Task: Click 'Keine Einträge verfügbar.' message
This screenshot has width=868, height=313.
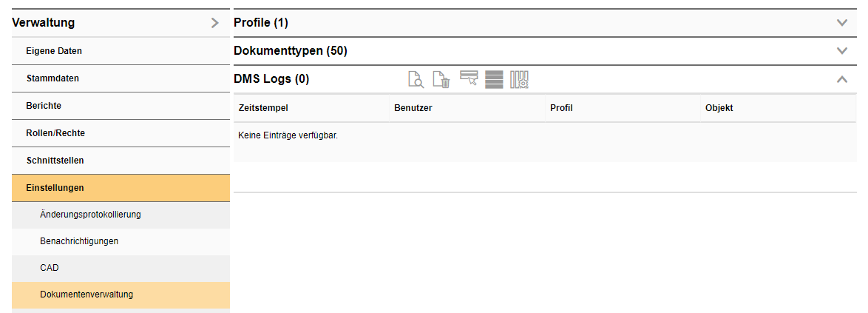Action: pos(288,135)
